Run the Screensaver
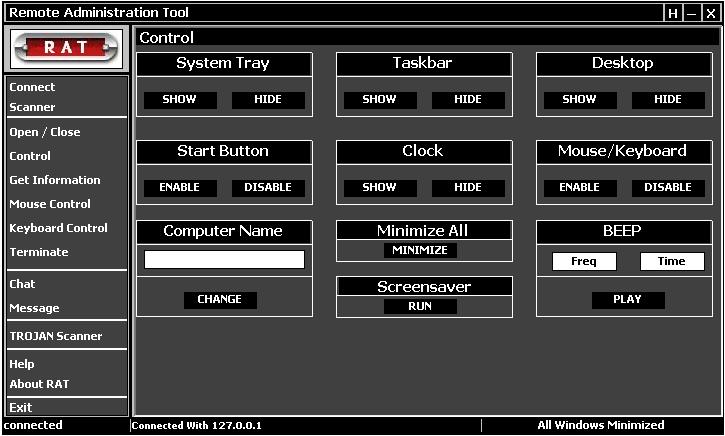Viewport: 725px width, 436px height. coord(420,307)
